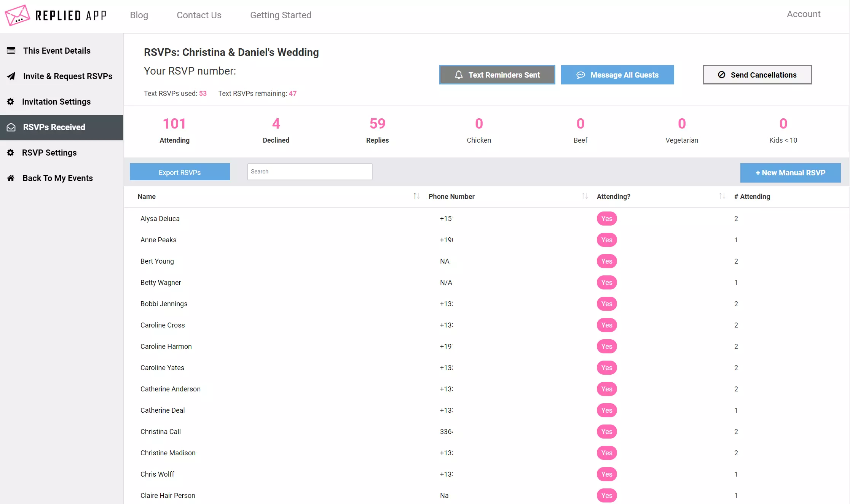Click the Blog navigation menu item
This screenshot has width=850, height=504.
tap(139, 15)
